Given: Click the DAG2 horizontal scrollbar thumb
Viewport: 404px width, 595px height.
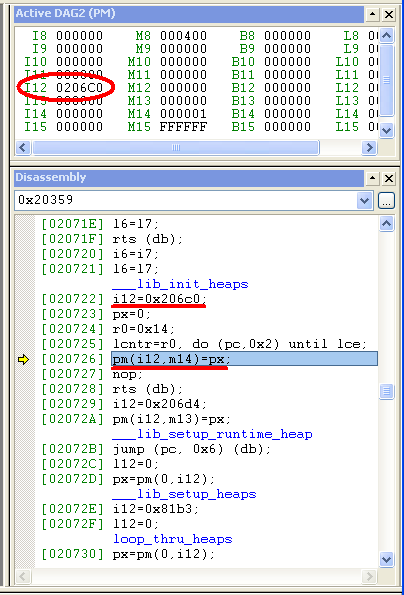Looking at the screenshot, I should pos(176,147).
